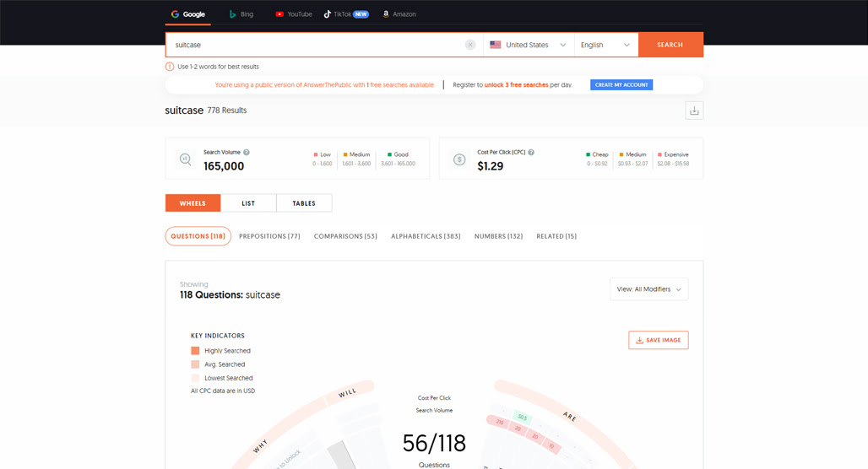Click the TikTok note logo icon
Viewport: 868px width, 469px height.
(x=327, y=13)
